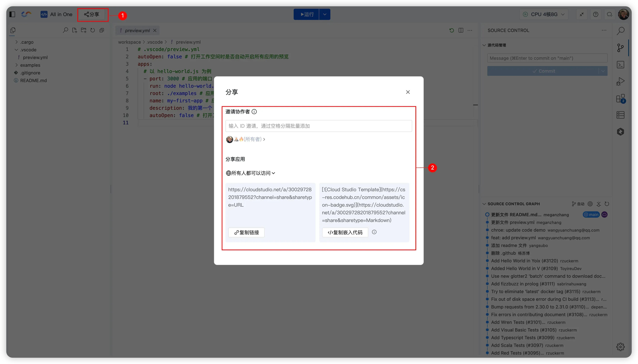Click the invite collaborator ID input field

point(318,126)
